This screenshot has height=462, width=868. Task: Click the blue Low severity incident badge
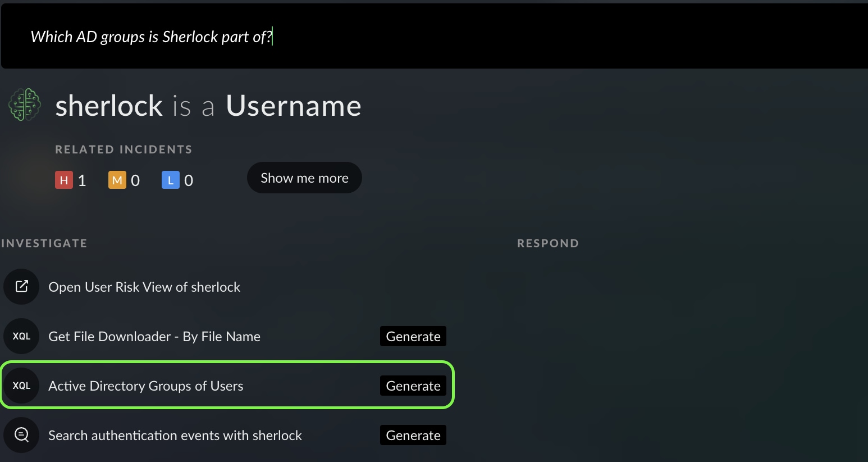(x=170, y=180)
